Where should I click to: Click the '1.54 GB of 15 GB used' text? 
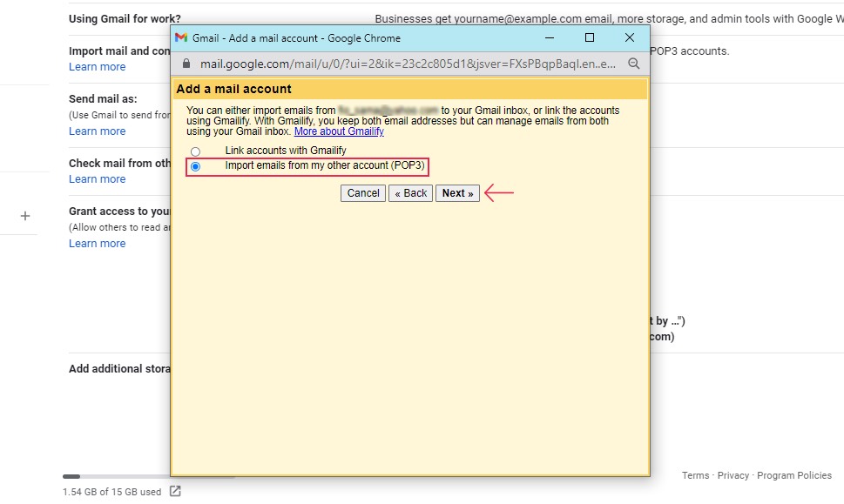point(112,492)
